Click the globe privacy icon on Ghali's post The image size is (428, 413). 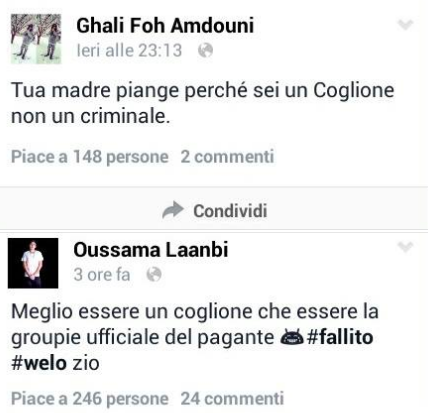click(205, 51)
